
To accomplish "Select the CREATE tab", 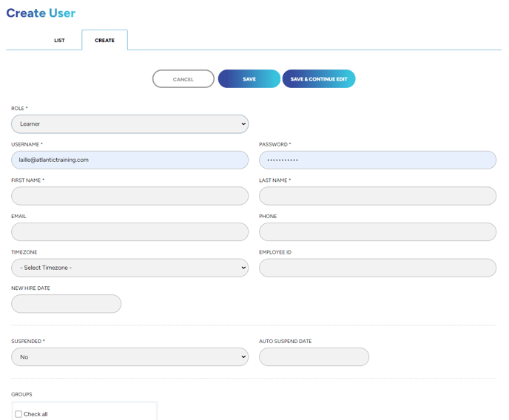I will 104,40.
